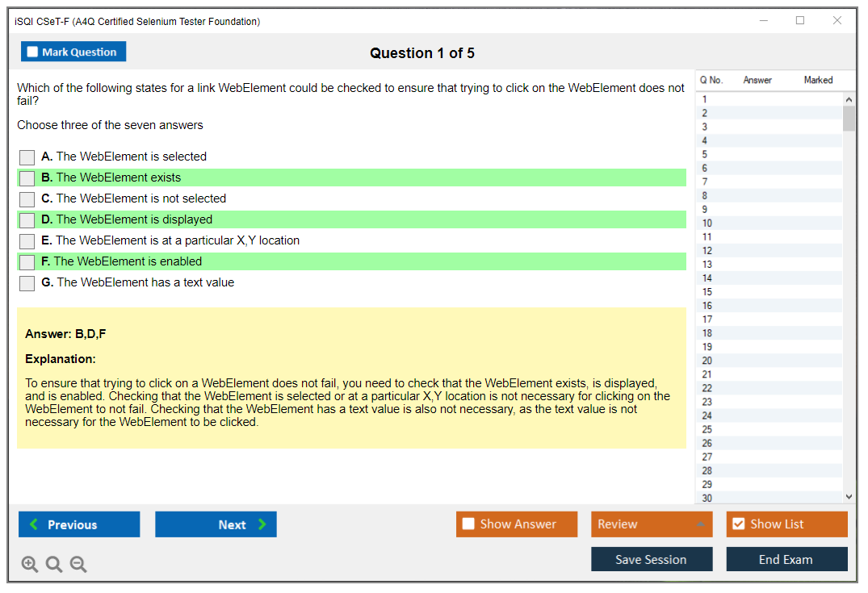Check answer B, The WebElement exists
The width and height of the screenshot is (868, 593).
[x=27, y=178]
